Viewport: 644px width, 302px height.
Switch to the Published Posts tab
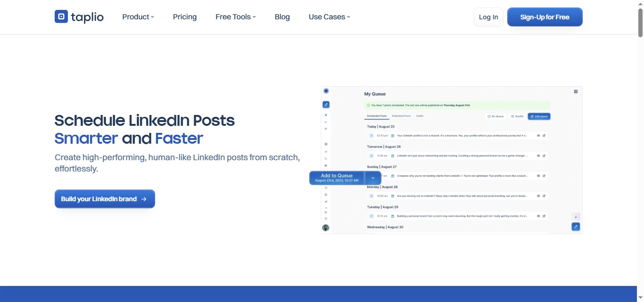coord(402,116)
